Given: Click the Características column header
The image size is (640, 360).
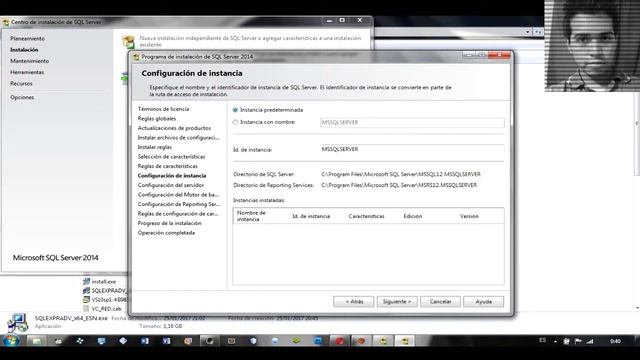Looking at the screenshot, I should point(367,216).
